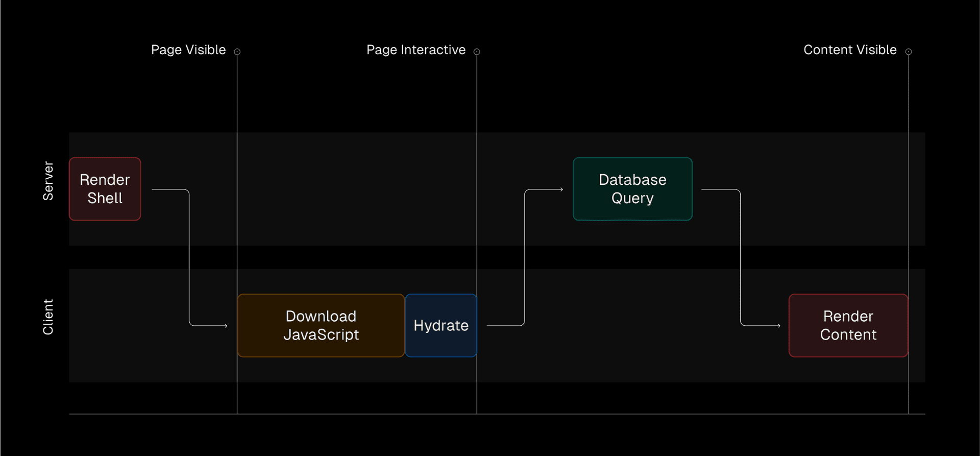This screenshot has height=456, width=980.
Task: Click arrowhead pointing into Download JavaScript
Action: pos(226,325)
